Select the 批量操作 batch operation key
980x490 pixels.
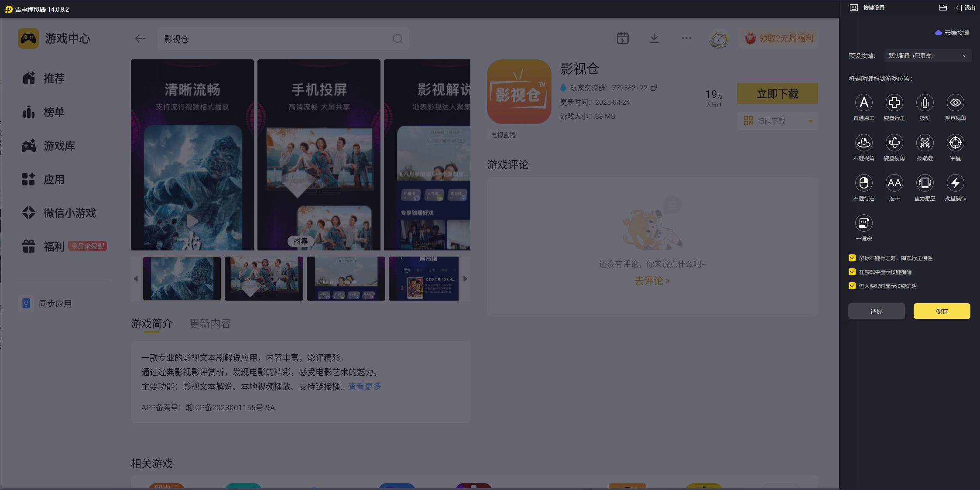pos(955,183)
